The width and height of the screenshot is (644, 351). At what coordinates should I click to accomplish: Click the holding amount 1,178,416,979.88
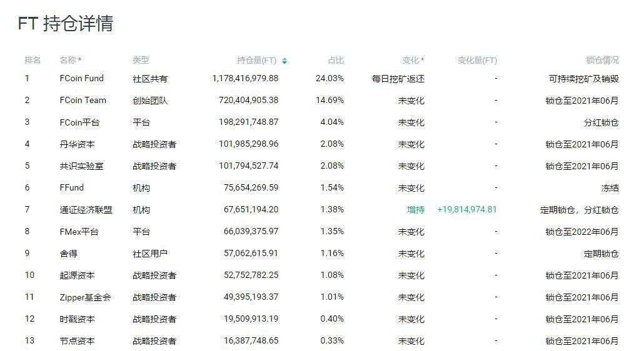(245, 78)
